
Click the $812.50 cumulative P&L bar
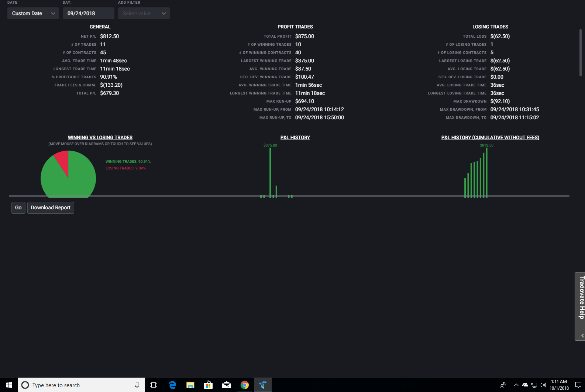click(486, 172)
